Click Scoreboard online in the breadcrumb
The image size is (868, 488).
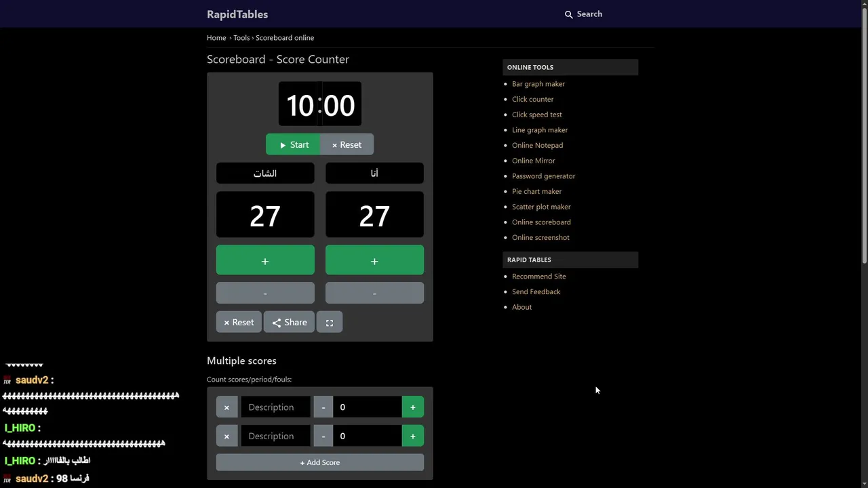pos(285,38)
